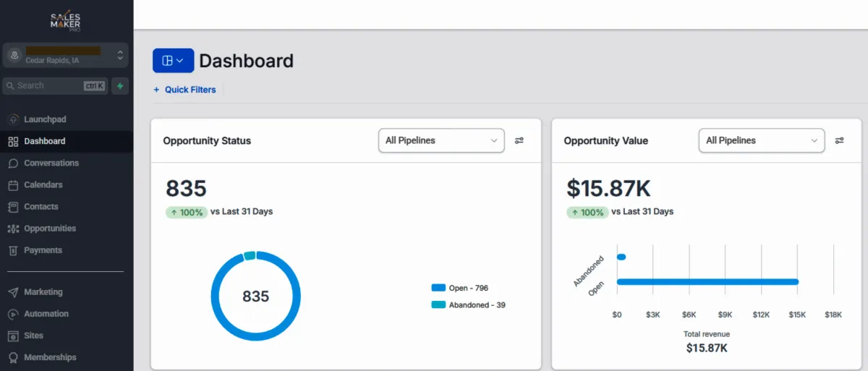The image size is (868, 371).
Task: Open Marketing from the sidebar menu
Action: click(43, 292)
